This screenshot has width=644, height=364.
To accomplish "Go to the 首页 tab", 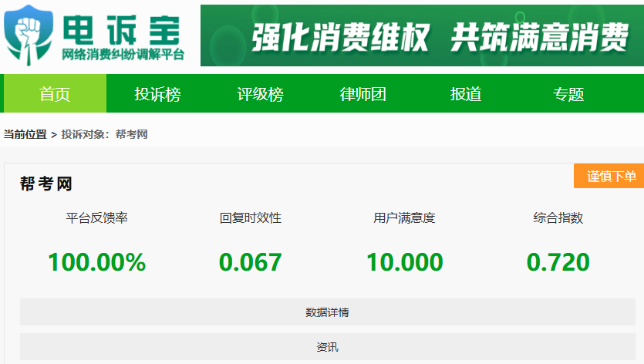I will pos(55,93).
